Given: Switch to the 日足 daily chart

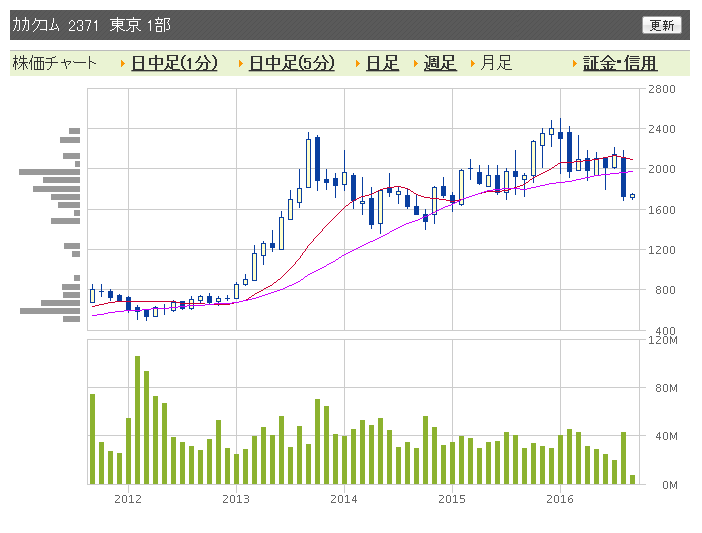Looking at the screenshot, I should [382, 63].
